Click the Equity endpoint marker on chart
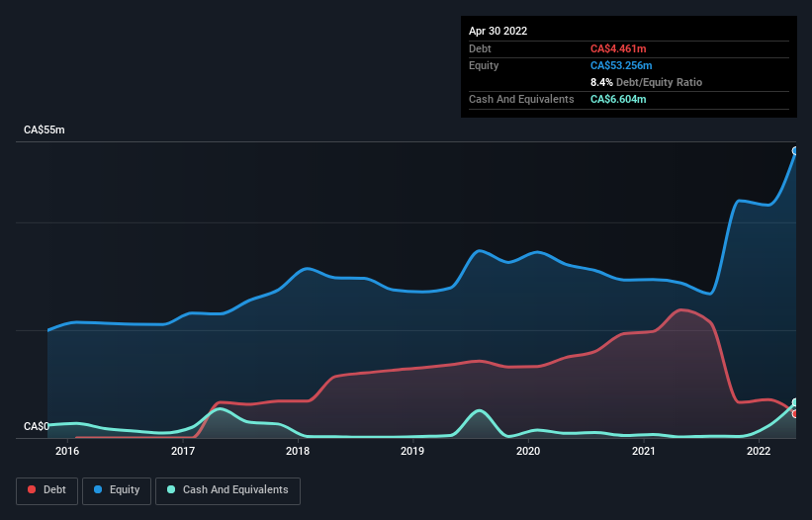The image size is (812, 520). [x=795, y=151]
